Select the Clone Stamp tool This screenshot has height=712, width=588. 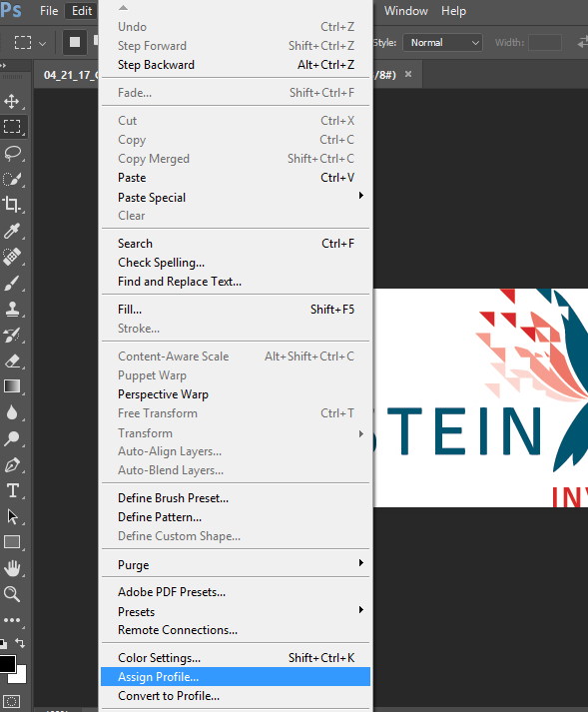12,310
